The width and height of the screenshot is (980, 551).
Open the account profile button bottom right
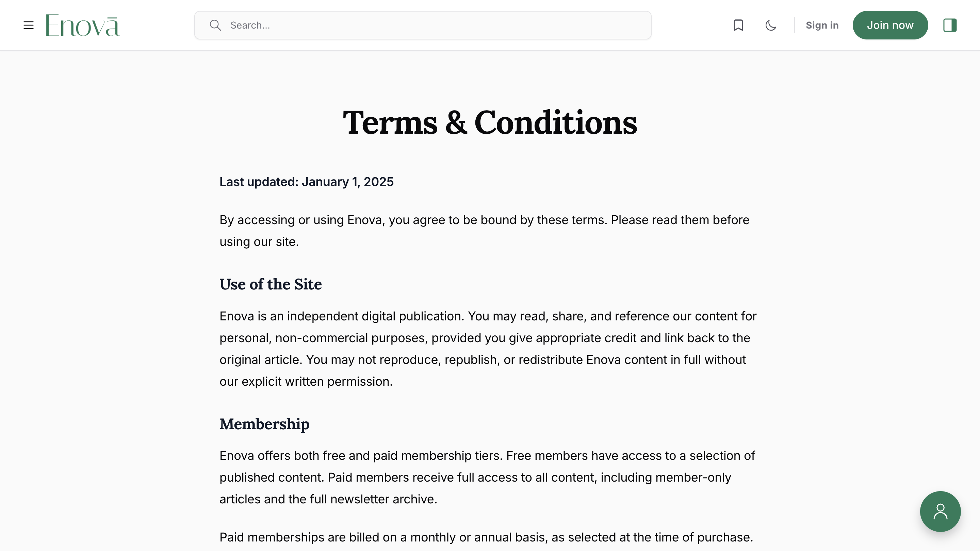(940, 511)
